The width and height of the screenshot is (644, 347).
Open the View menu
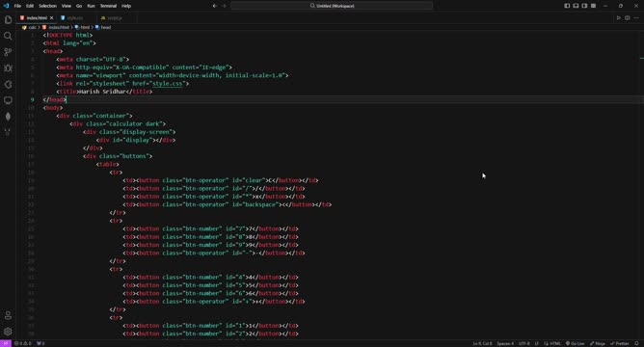pyautogui.click(x=67, y=6)
